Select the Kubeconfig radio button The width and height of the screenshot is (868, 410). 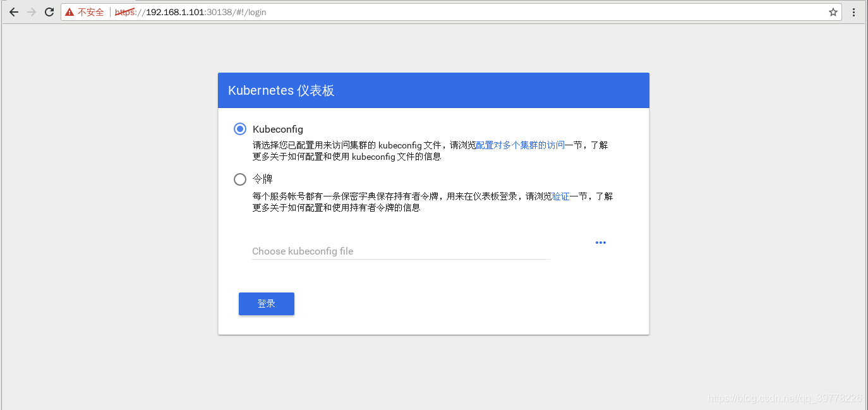point(239,128)
